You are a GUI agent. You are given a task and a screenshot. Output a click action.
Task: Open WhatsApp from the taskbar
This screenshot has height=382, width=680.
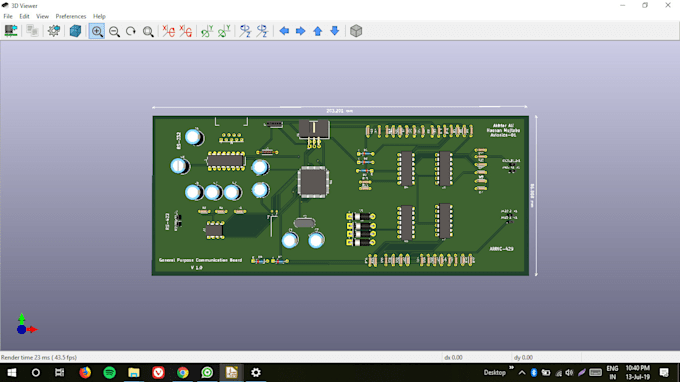(x=207, y=372)
